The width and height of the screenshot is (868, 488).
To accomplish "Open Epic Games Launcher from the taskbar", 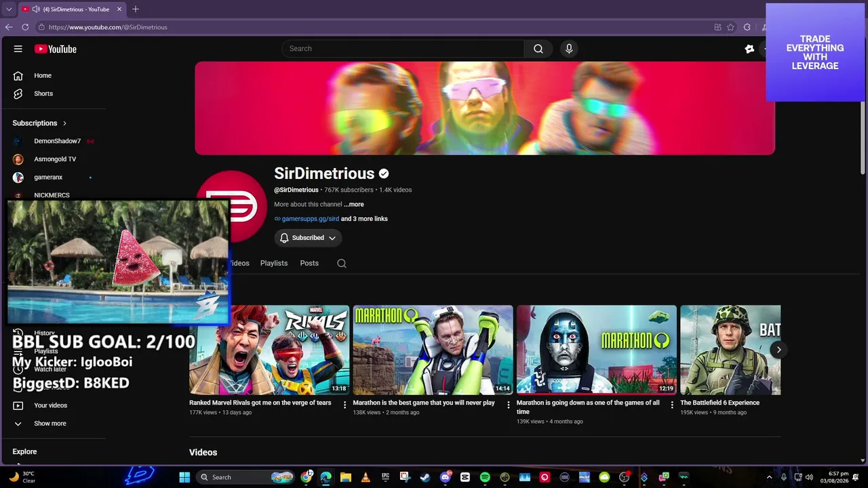I will pos(385,477).
